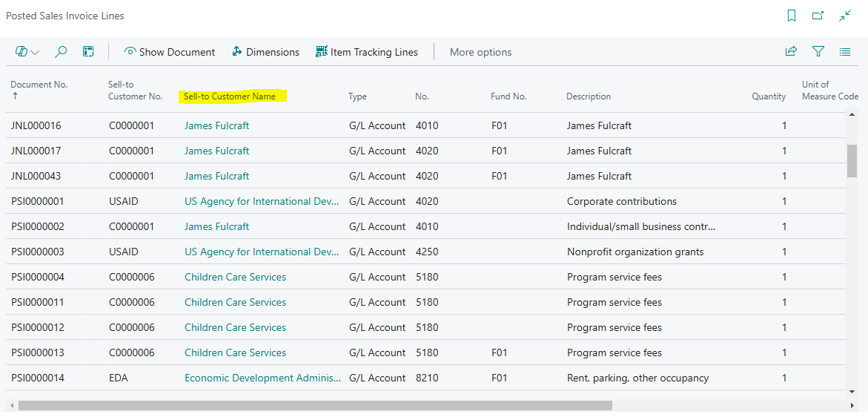The width and height of the screenshot is (868, 420).
Task: Open page in new window icon
Action: coord(818,16)
